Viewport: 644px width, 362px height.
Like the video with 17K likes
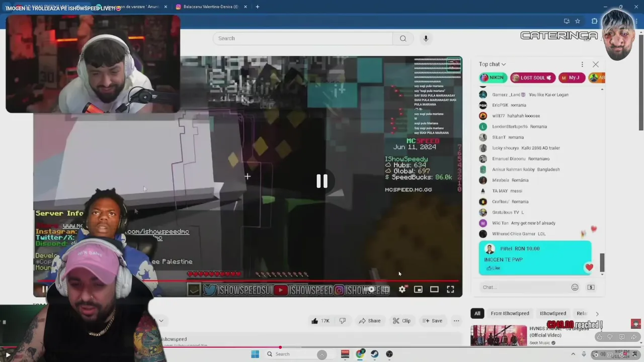[x=320, y=321]
